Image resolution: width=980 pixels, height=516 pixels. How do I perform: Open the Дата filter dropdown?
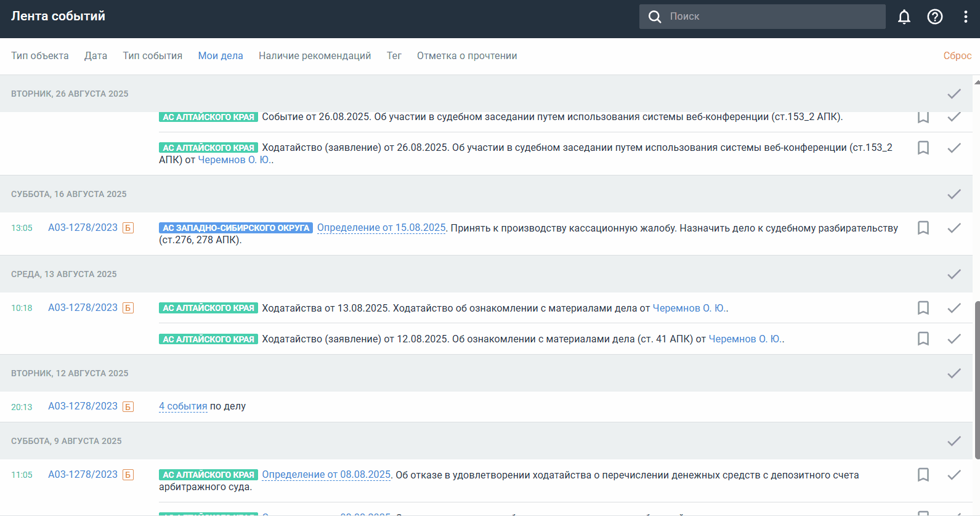click(x=95, y=56)
